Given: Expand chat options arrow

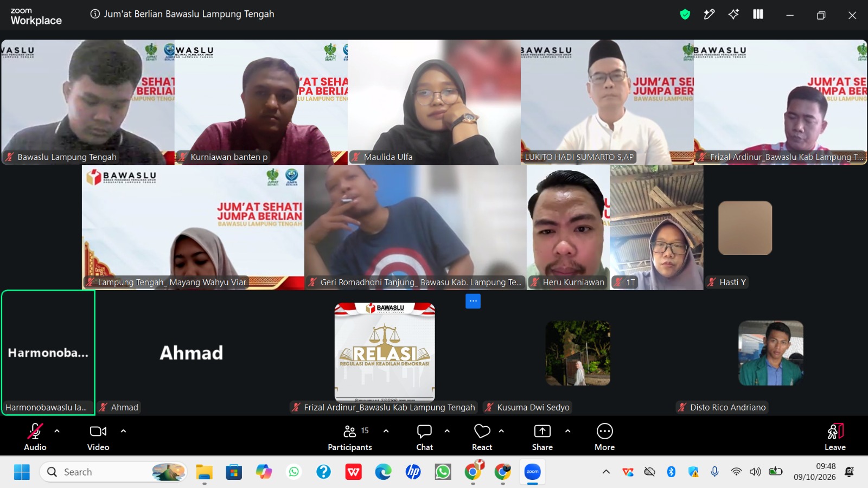Looking at the screenshot, I should click(x=447, y=431).
